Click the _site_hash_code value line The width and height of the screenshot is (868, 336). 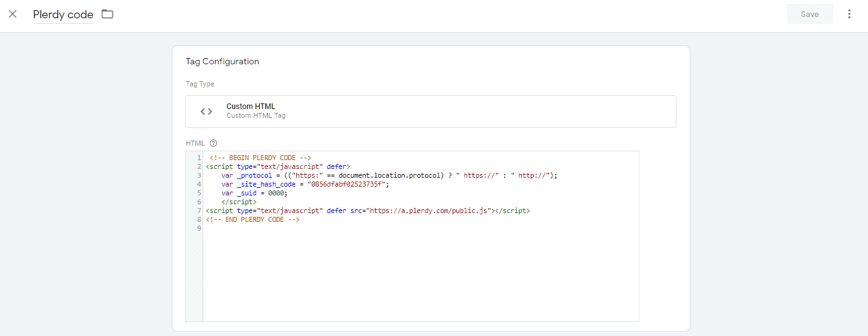click(306, 184)
